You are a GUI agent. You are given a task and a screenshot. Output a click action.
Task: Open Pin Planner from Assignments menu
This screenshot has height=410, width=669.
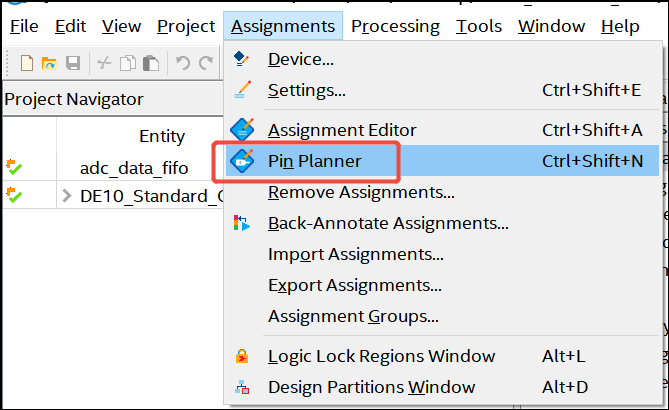tap(314, 160)
